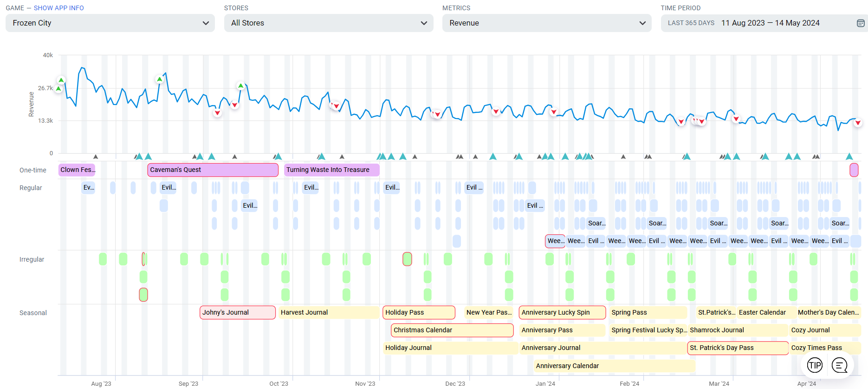
Task: Open the time period date range field
Action: coord(764,23)
